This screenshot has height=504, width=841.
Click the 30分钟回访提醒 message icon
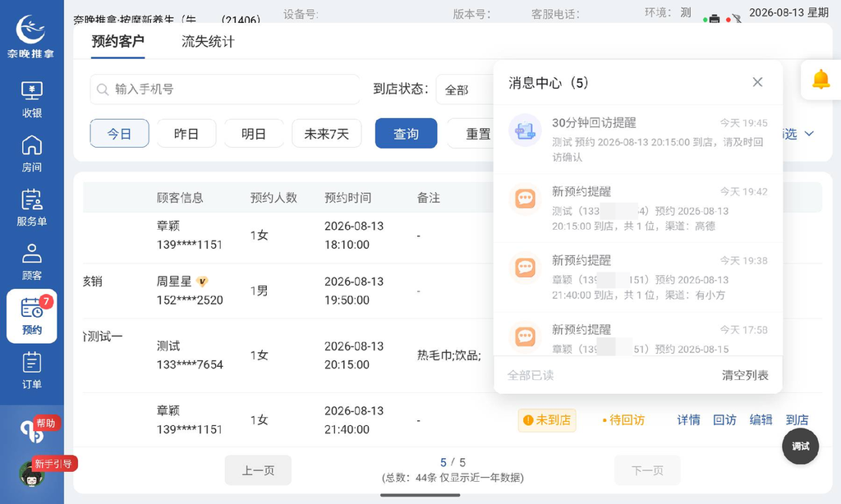coord(525,131)
